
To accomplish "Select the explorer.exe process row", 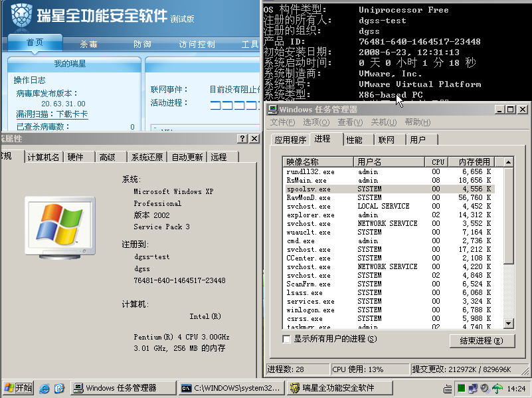I will click(389, 215).
